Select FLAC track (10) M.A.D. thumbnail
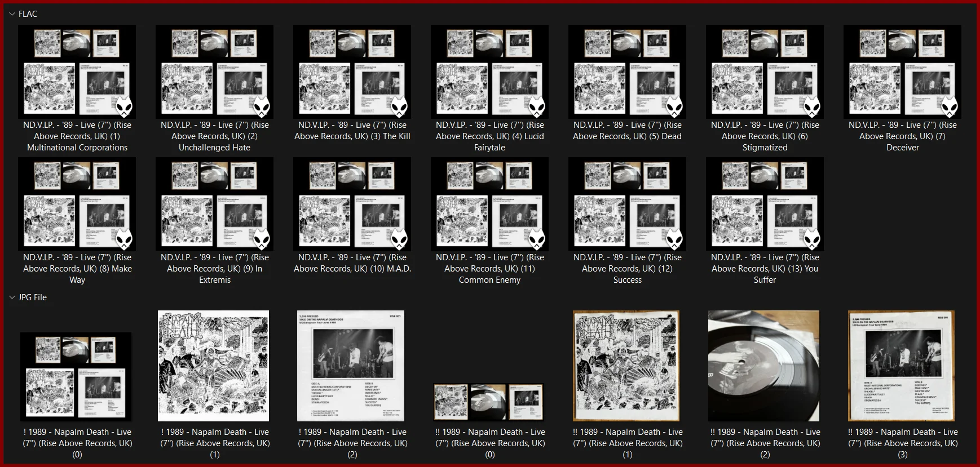The width and height of the screenshot is (980, 467). tap(352, 204)
